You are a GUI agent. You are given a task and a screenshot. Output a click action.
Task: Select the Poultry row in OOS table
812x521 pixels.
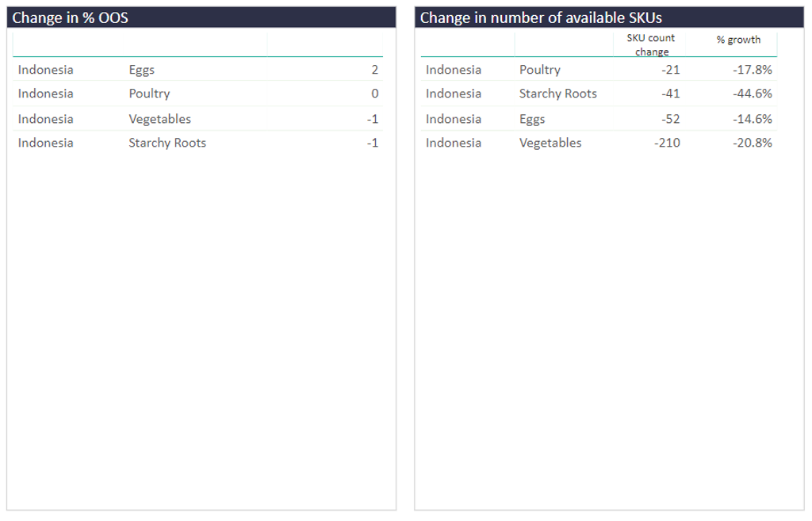(x=197, y=94)
